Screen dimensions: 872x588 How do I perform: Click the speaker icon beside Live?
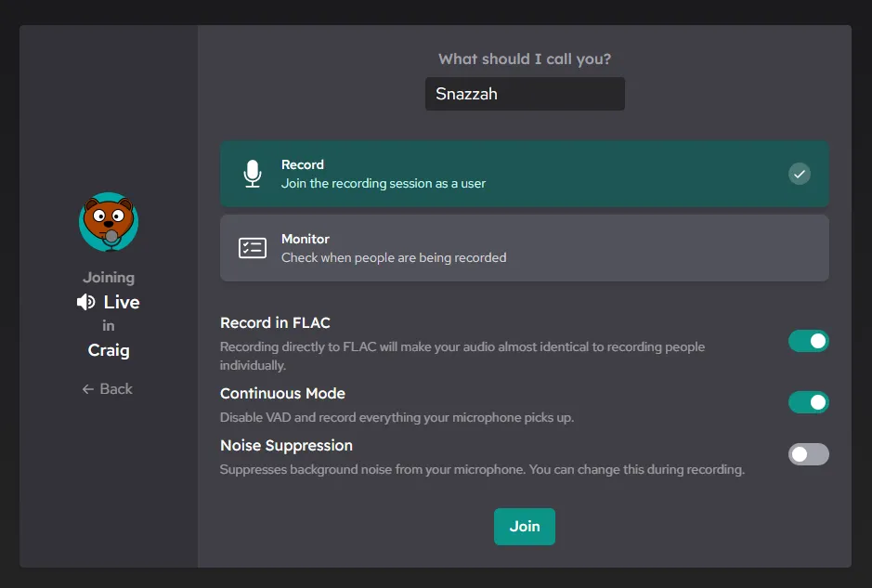click(85, 301)
